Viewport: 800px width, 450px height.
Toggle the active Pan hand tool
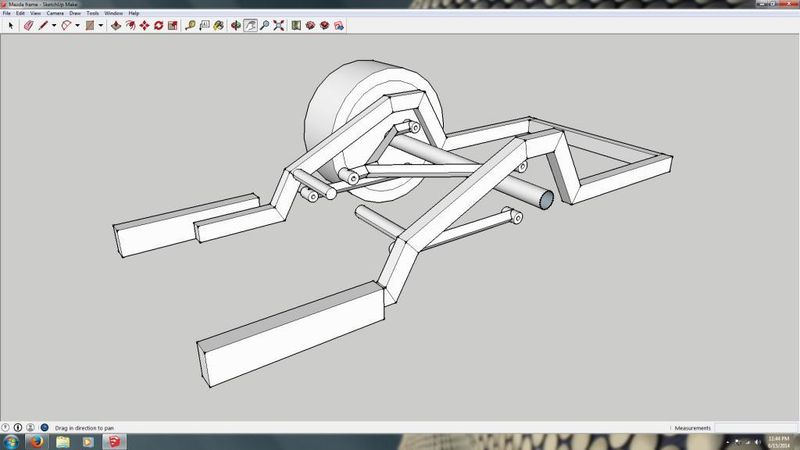tap(250, 25)
